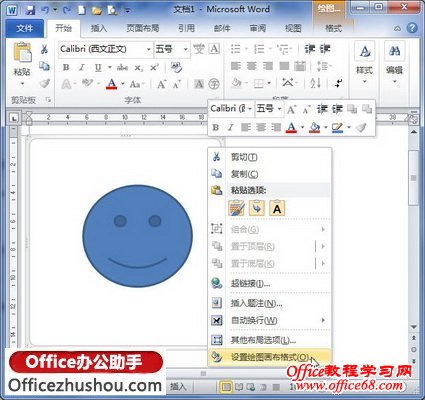The width and height of the screenshot is (425, 400).
Task: Click Shrink Font in ribbon font group
Action: pyautogui.click(x=177, y=84)
